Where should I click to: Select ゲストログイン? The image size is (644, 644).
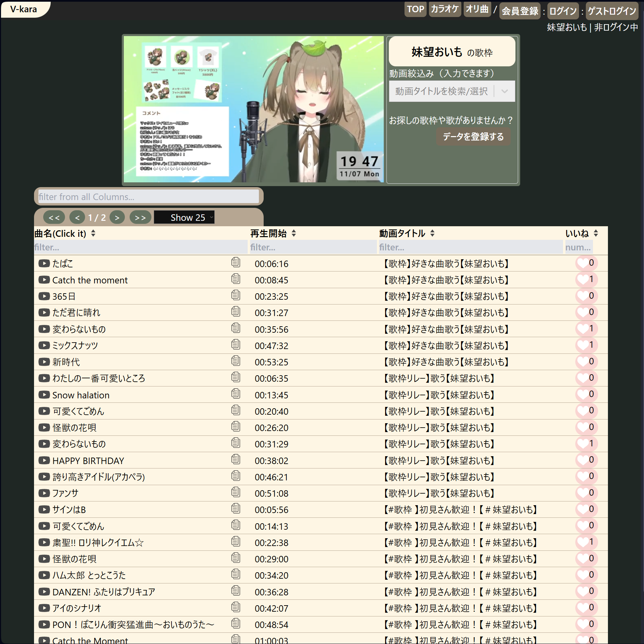click(x=612, y=11)
